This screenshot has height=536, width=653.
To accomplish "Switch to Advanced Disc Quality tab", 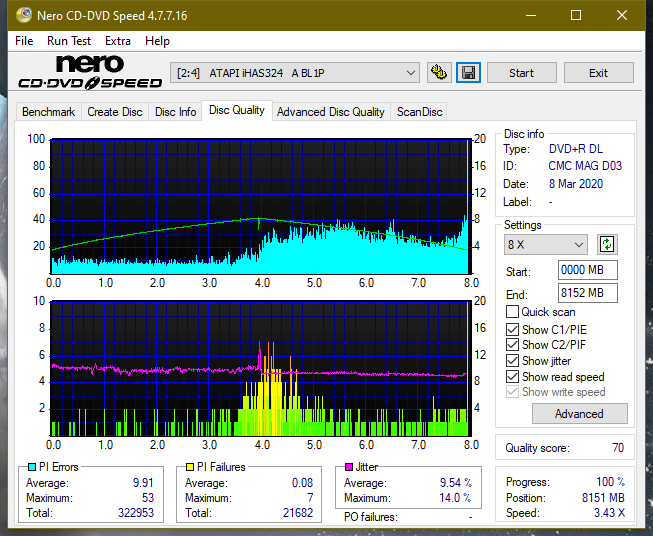I will 331,112.
